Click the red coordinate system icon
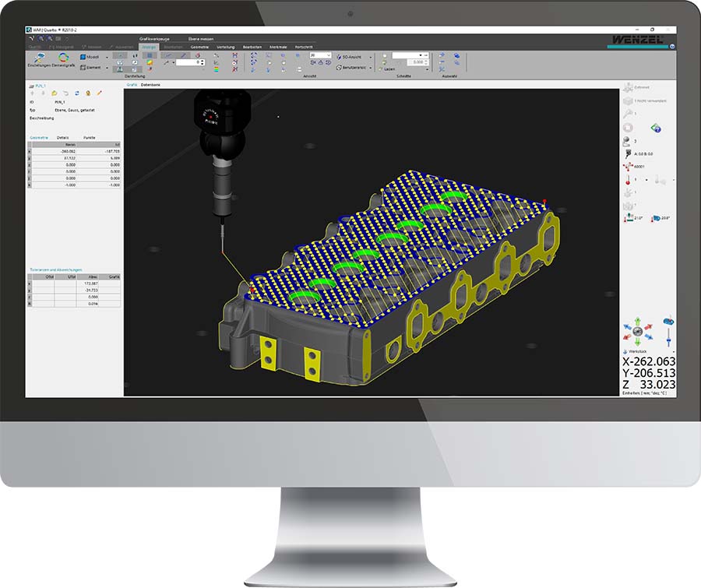Image resolution: width=701 pixels, height=588 pixels. tap(628, 167)
